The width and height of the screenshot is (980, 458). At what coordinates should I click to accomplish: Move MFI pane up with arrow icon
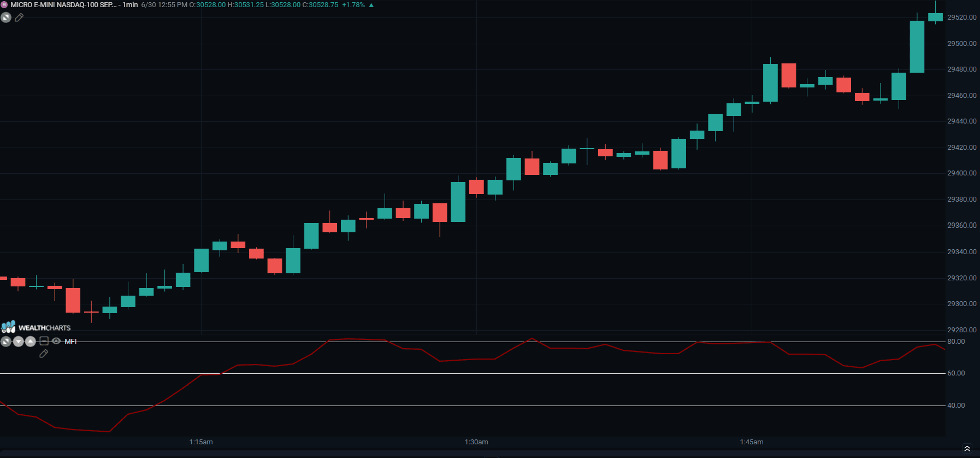(x=31, y=342)
